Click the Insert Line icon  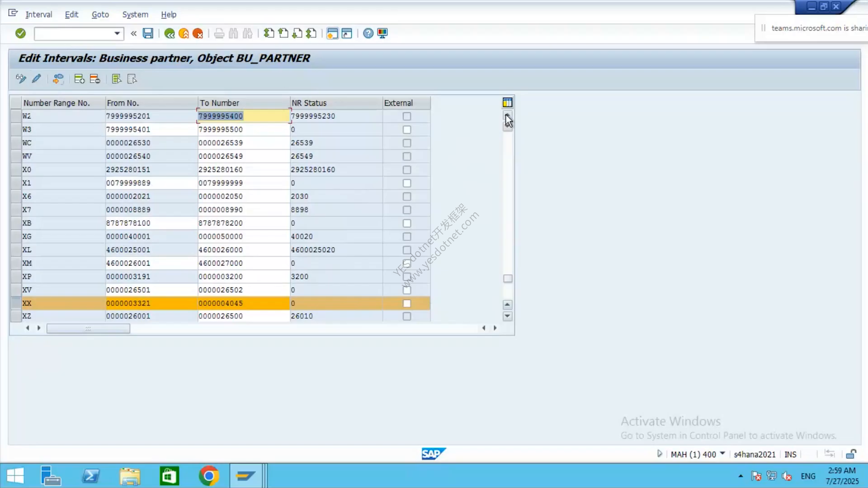tap(79, 79)
